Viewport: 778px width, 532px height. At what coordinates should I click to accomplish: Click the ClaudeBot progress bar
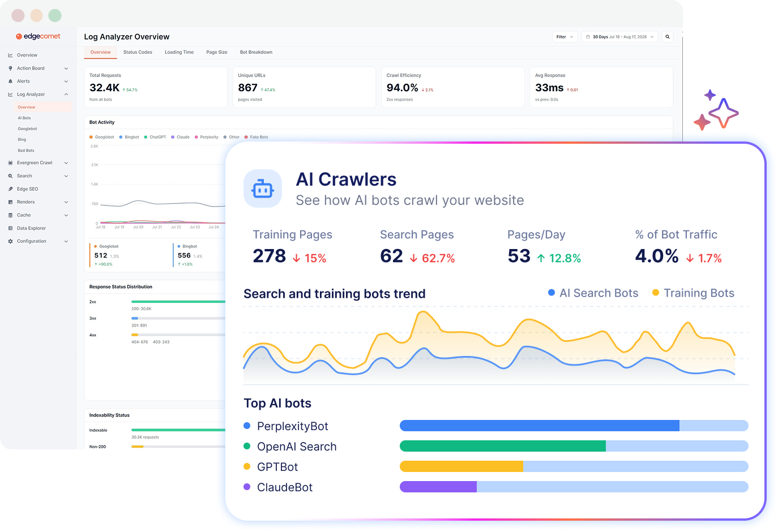coord(574,487)
